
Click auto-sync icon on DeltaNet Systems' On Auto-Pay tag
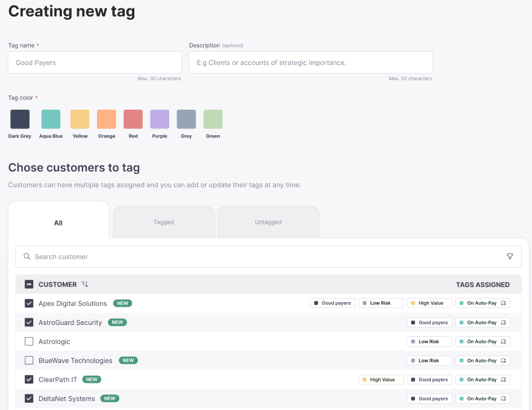click(504, 399)
